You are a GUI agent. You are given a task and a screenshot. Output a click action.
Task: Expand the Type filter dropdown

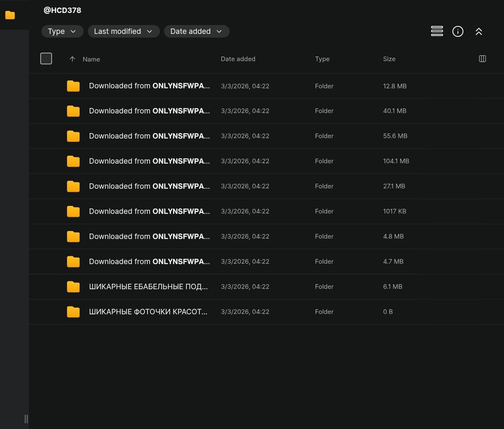point(62,31)
